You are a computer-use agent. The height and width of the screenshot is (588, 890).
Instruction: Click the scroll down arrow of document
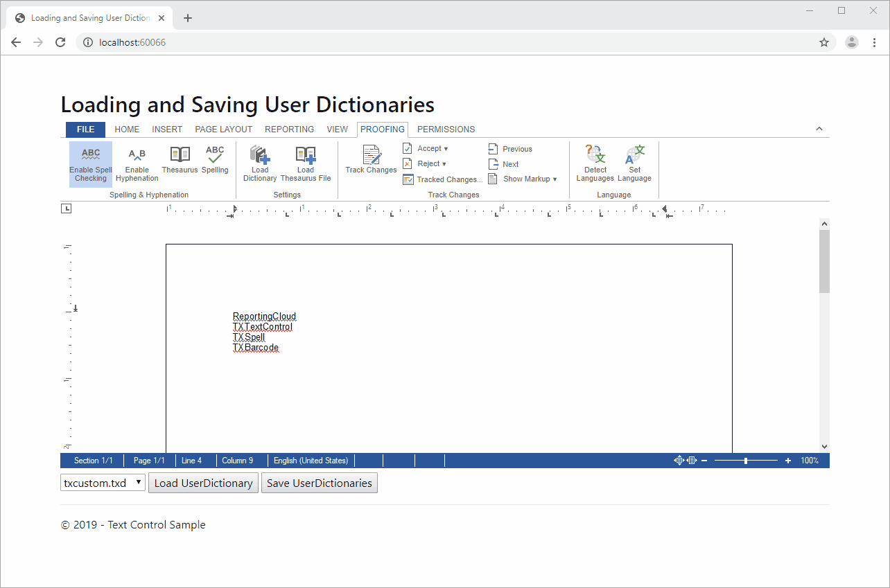click(824, 447)
